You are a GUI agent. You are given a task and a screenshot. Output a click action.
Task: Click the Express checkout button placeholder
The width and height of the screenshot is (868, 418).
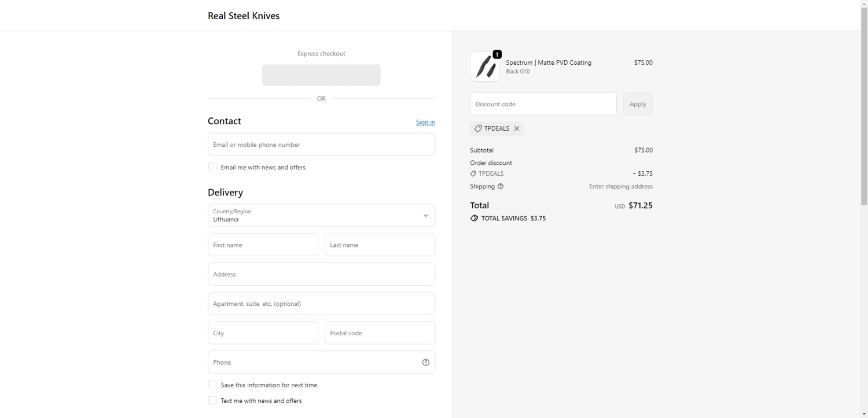coord(321,75)
